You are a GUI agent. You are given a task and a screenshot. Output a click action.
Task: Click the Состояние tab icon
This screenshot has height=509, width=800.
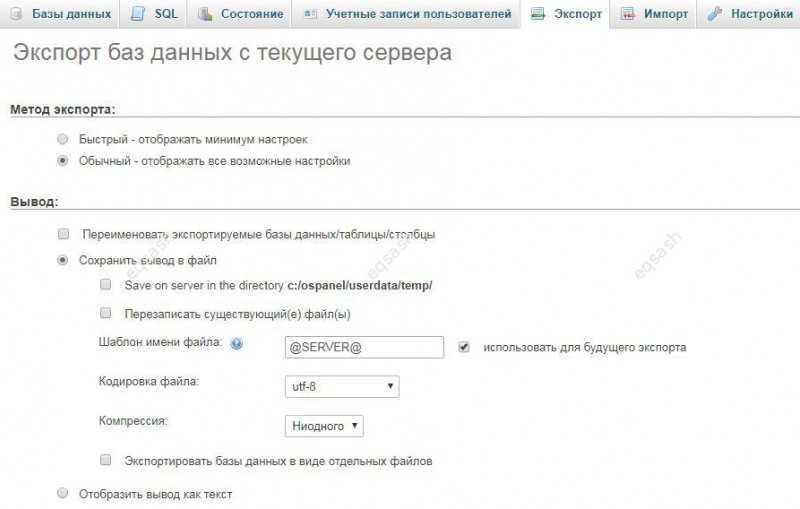(205, 14)
